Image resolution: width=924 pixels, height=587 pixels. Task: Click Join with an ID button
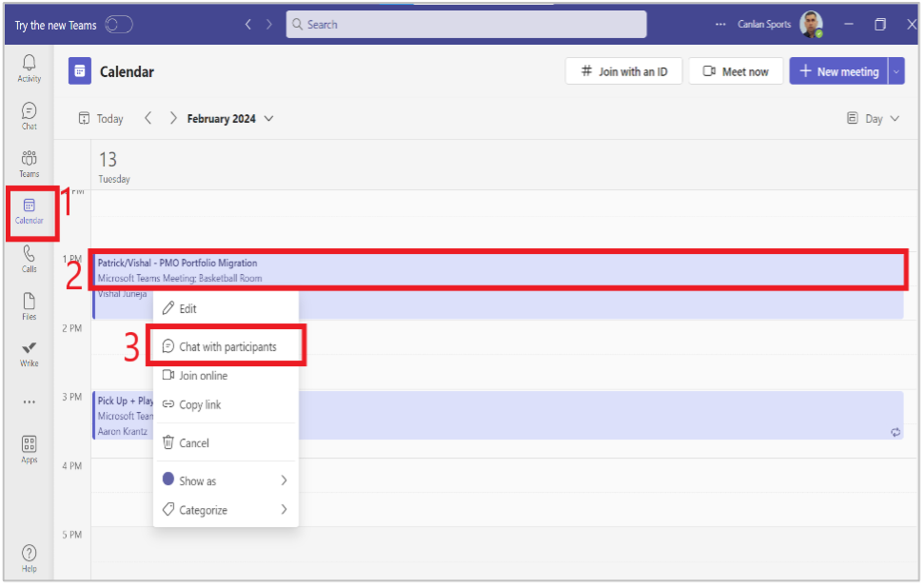tap(623, 71)
